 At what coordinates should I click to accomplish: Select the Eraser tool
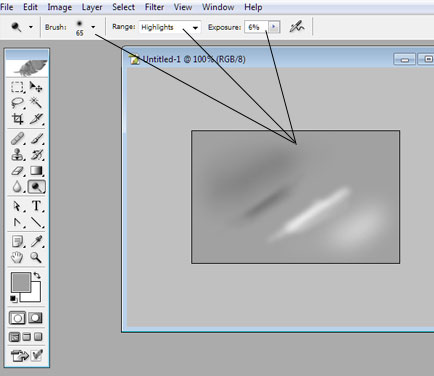coord(17,171)
